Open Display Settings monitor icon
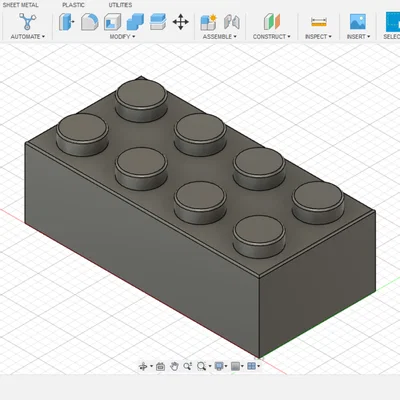 point(219,366)
